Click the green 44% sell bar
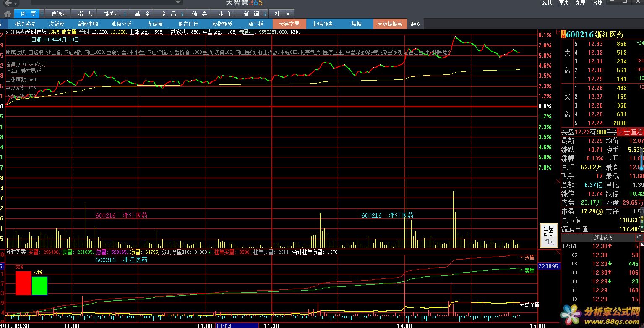This screenshot has height=328, width=644. (x=39, y=286)
